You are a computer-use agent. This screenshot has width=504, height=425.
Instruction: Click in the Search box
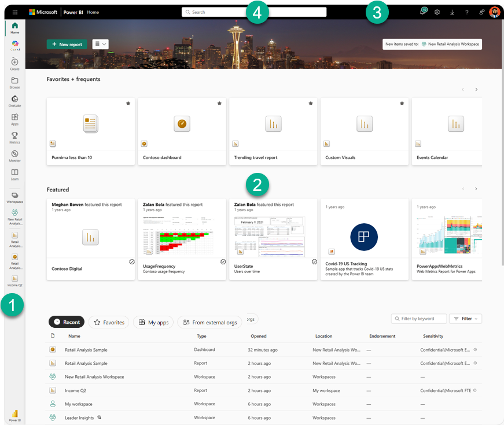pyautogui.click(x=254, y=12)
